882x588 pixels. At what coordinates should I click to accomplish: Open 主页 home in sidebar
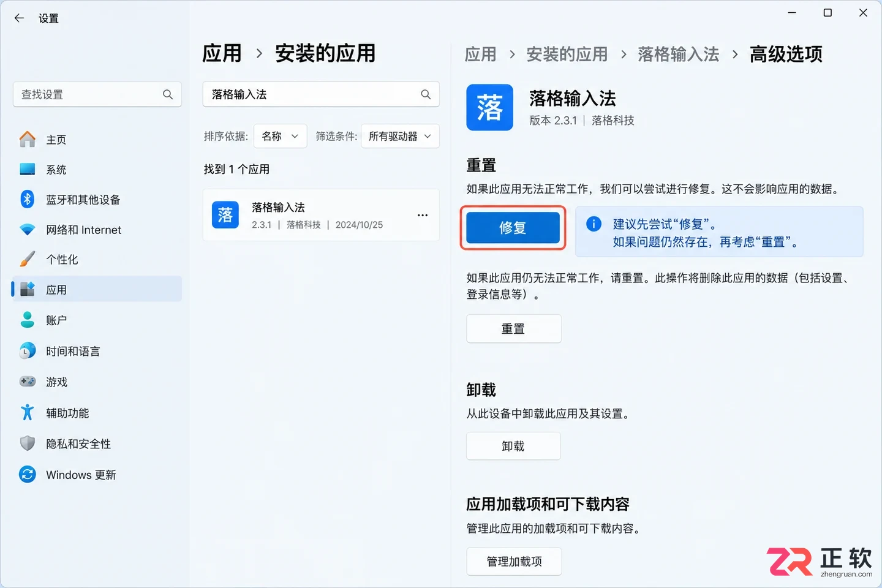pyautogui.click(x=97, y=140)
